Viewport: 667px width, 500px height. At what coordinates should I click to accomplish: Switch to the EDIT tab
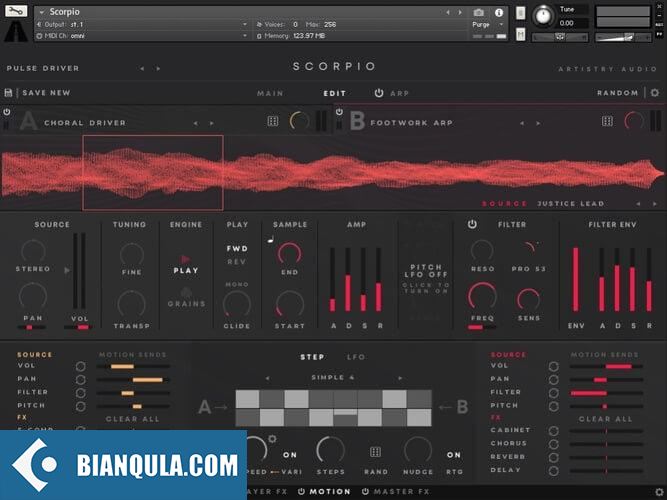coord(335,93)
